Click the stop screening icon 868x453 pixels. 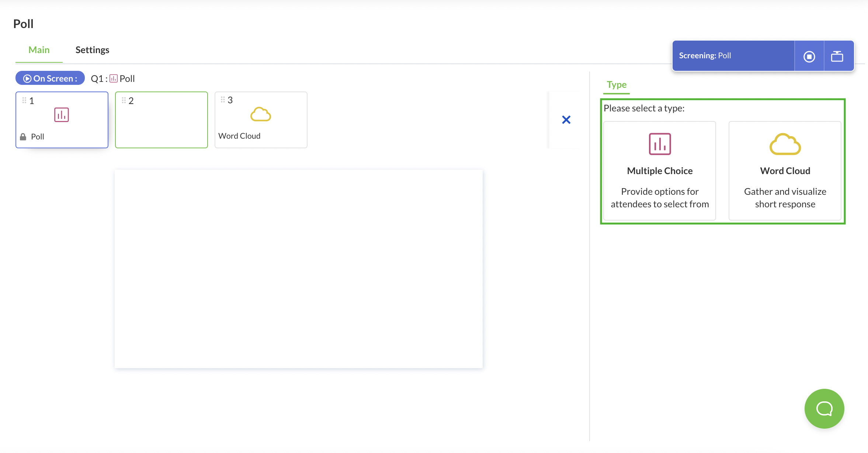tap(809, 56)
